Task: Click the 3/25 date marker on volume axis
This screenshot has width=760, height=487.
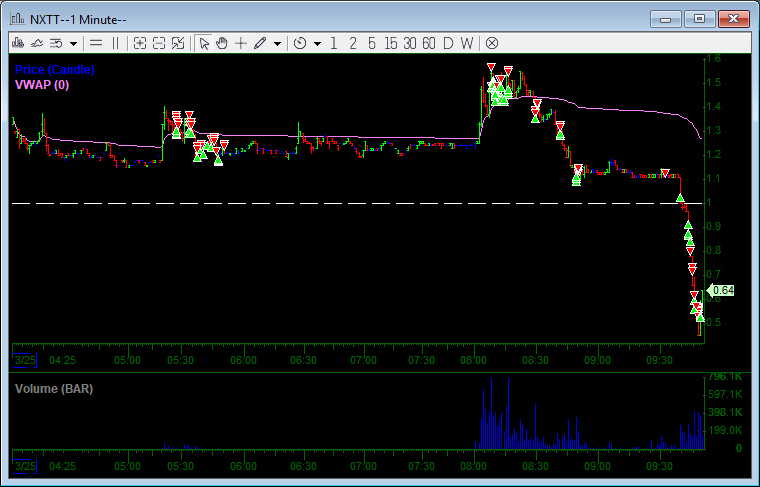Action: pos(25,466)
